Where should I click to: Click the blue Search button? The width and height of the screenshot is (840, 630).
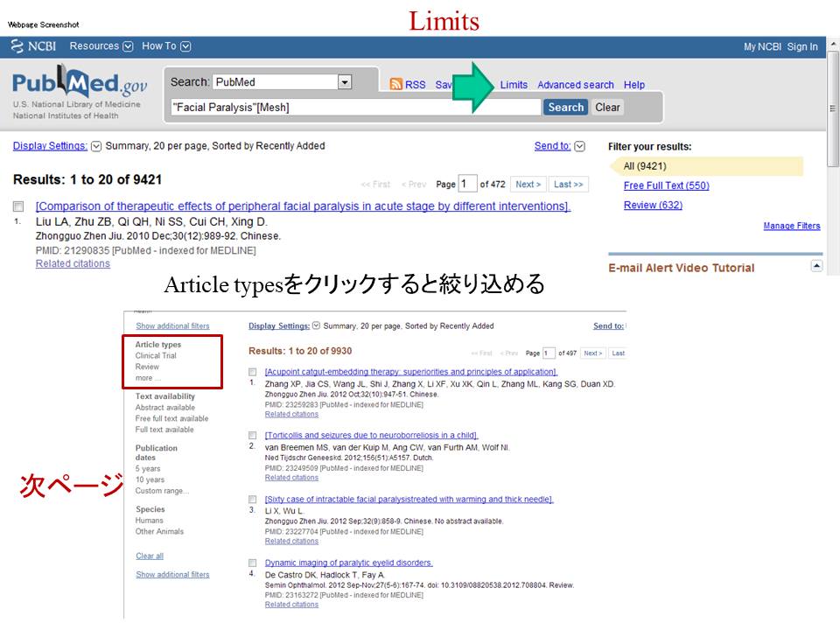point(566,107)
